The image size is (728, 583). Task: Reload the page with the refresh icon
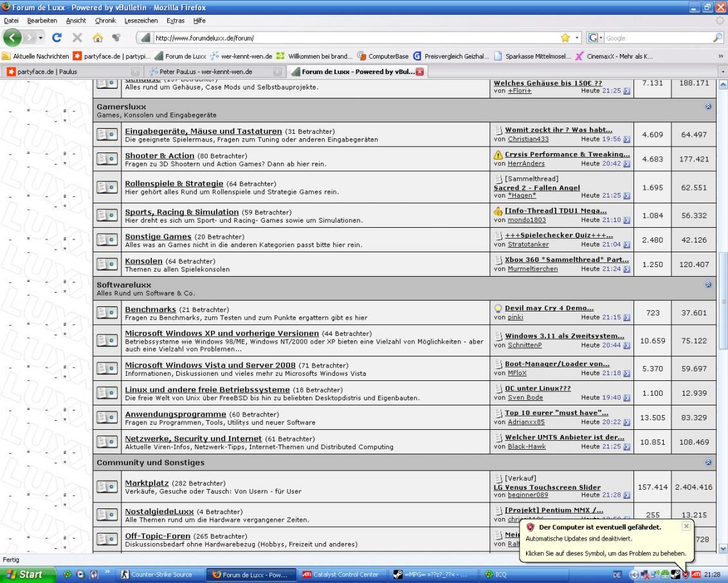click(x=57, y=37)
